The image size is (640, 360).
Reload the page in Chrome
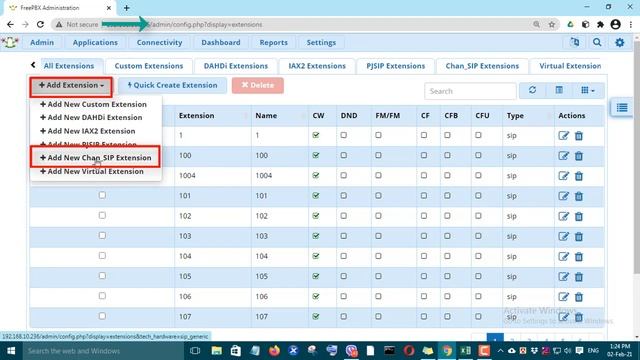40,24
